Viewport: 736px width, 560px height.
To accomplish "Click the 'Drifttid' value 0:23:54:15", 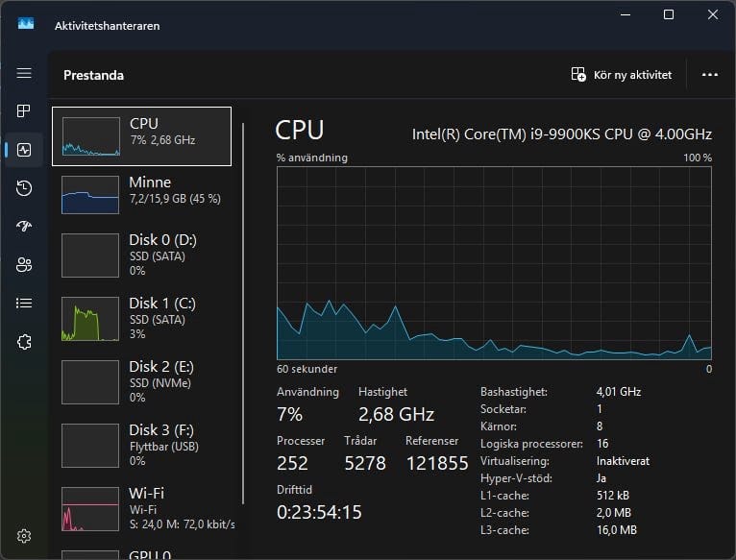I will click(319, 512).
